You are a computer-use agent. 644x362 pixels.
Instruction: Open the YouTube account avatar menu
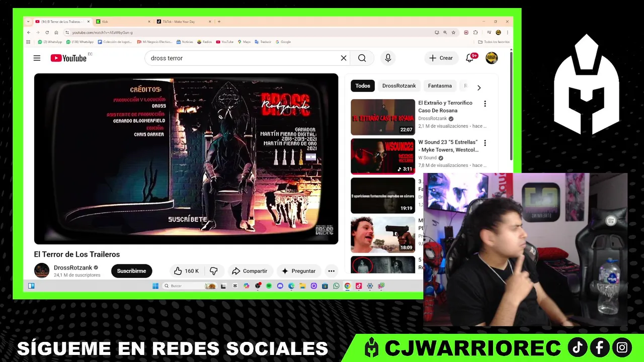pyautogui.click(x=492, y=58)
